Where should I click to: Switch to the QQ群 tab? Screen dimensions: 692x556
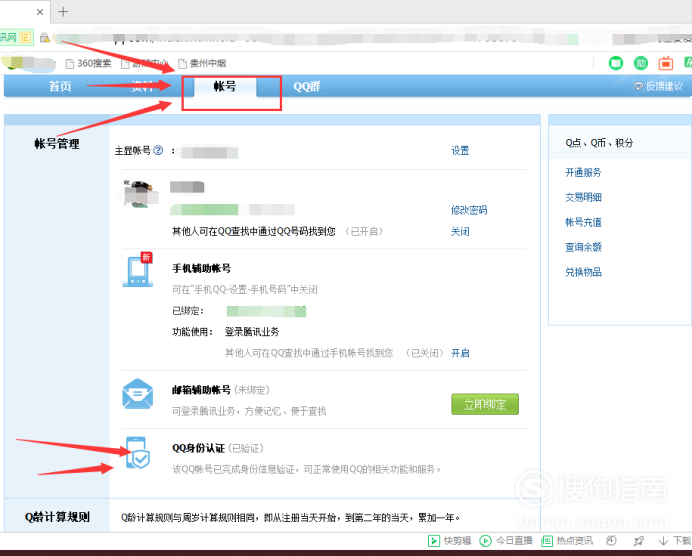(306, 87)
